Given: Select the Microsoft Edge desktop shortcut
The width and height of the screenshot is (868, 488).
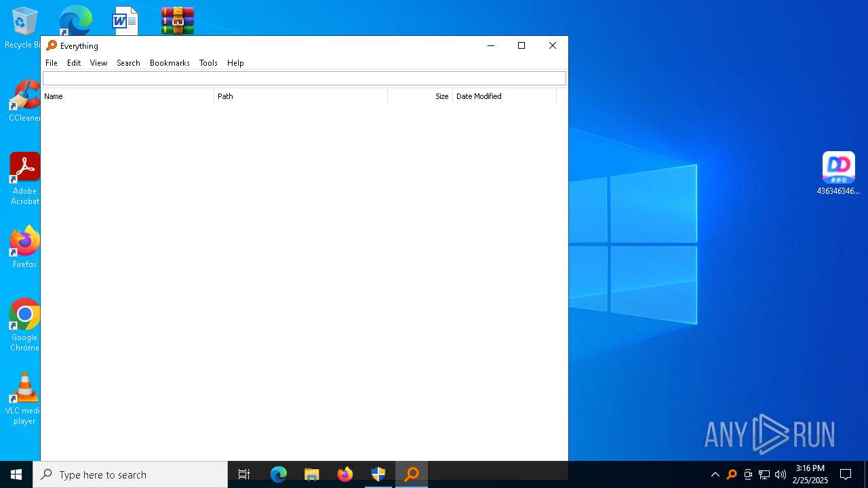Looking at the screenshot, I should [75, 20].
